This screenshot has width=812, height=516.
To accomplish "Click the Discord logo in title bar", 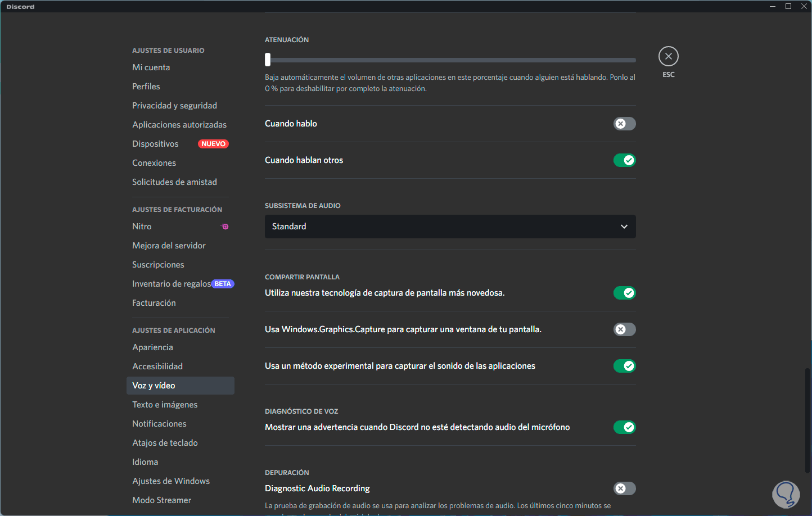I will click(20, 7).
